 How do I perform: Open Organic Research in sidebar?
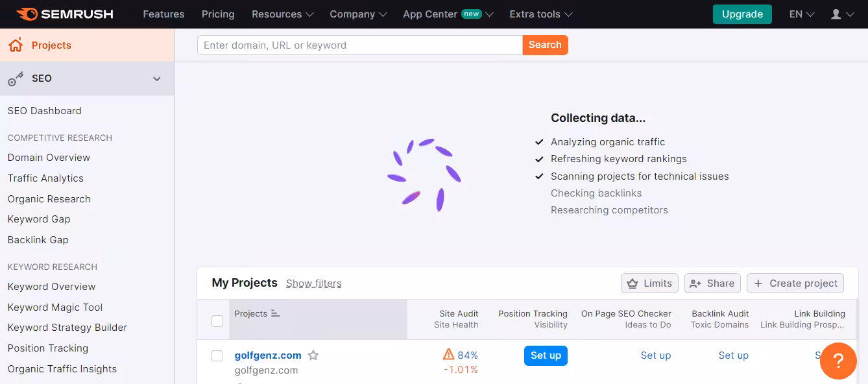point(49,199)
